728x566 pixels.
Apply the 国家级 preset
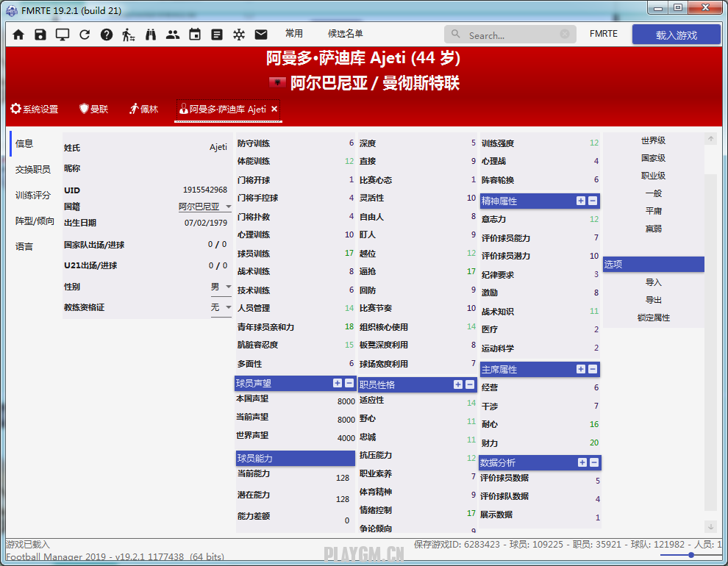pyautogui.click(x=653, y=158)
